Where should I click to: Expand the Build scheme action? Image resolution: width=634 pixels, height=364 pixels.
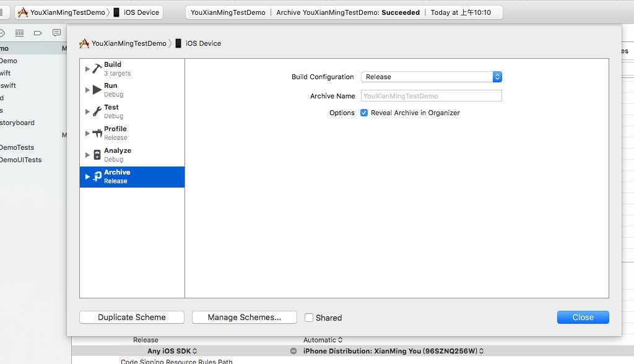87,69
